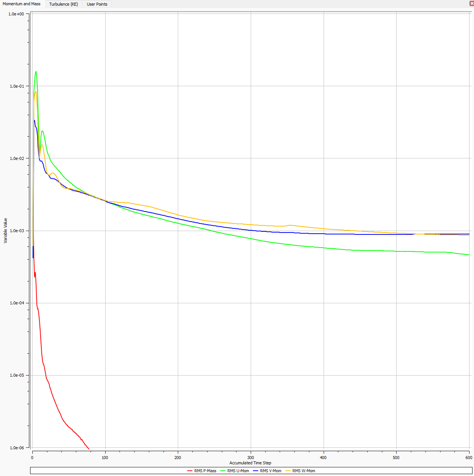Viewport: 474px width, 476px height.
Task: Click the green RMS U-Mom legend line
Action: coord(223,471)
